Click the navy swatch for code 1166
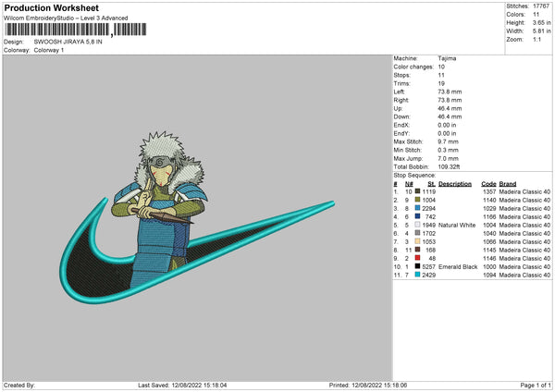This screenshot has width=555, height=392. coord(417,216)
